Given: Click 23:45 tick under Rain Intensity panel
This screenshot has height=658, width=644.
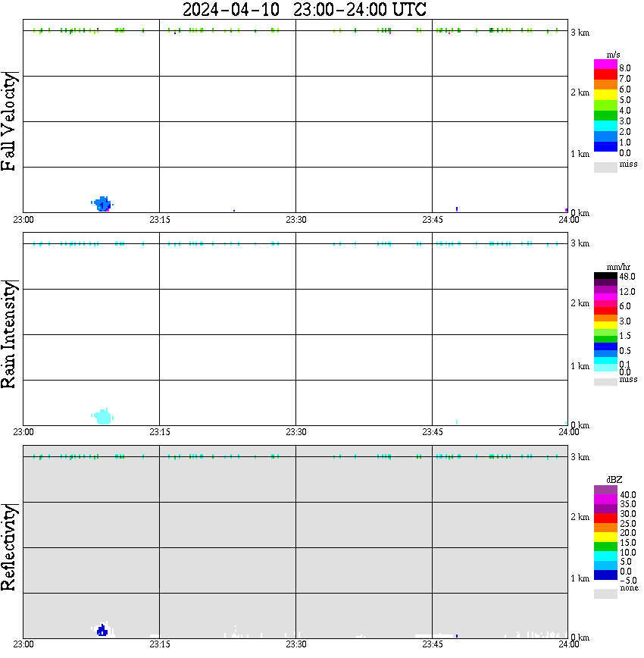Looking at the screenshot, I should (x=433, y=432).
